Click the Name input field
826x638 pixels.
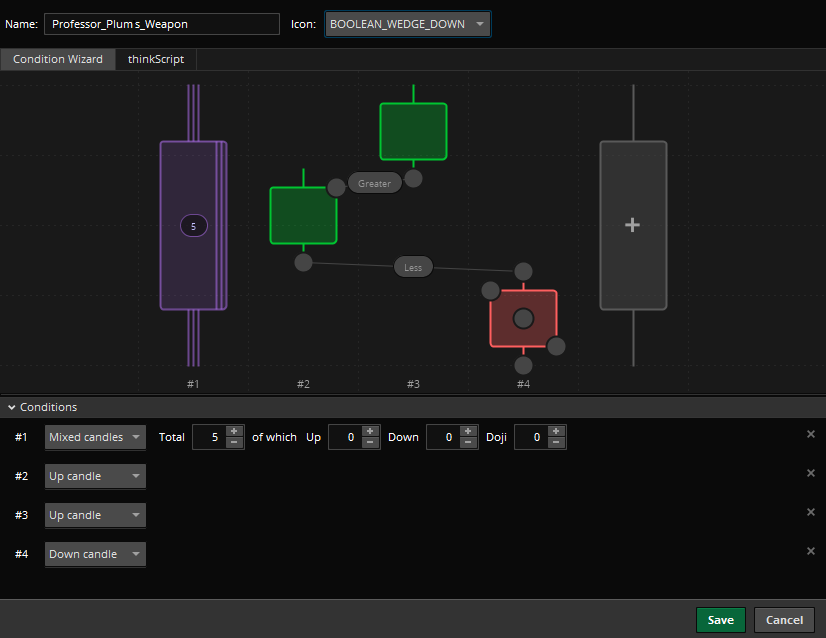162,24
